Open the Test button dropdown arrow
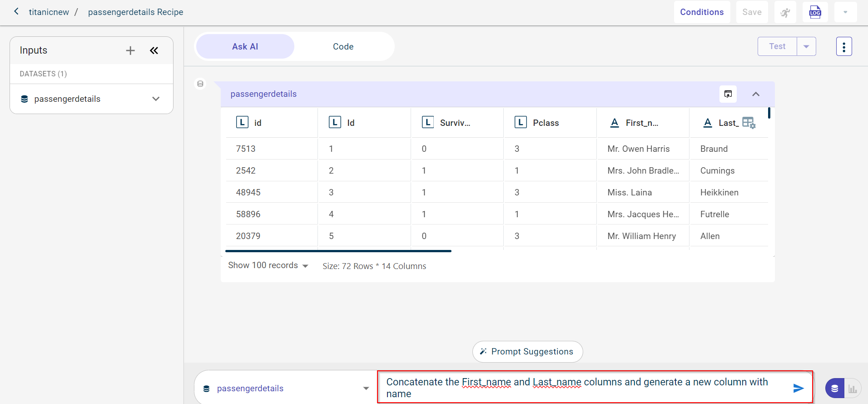The width and height of the screenshot is (868, 404). (x=806, y=46)
